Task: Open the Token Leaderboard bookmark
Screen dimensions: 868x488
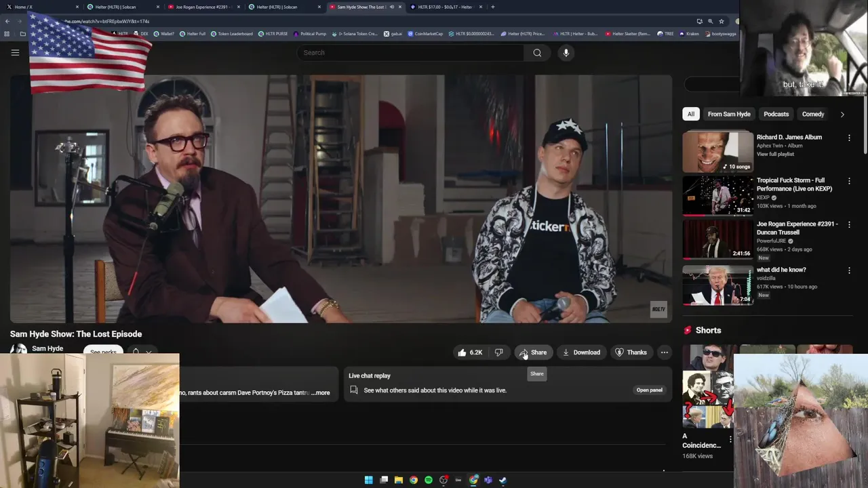Action: click(x=232, y=33)
